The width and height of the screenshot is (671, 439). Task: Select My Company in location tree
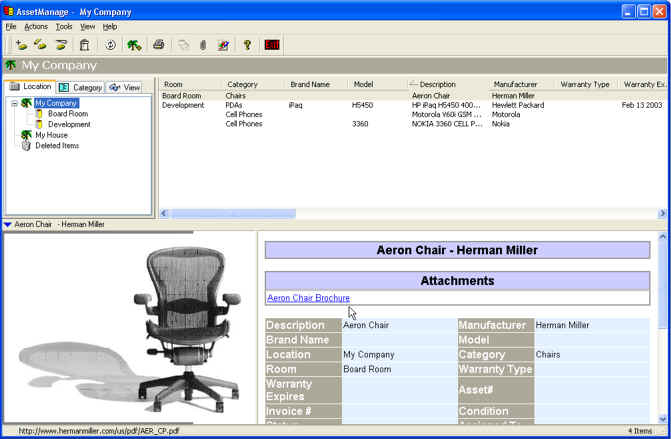pyautogui.click(x=56, y=103)
